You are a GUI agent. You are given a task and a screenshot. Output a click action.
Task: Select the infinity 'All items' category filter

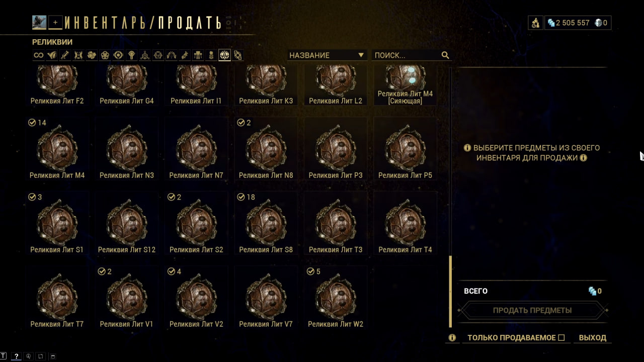tap(38, 55)
